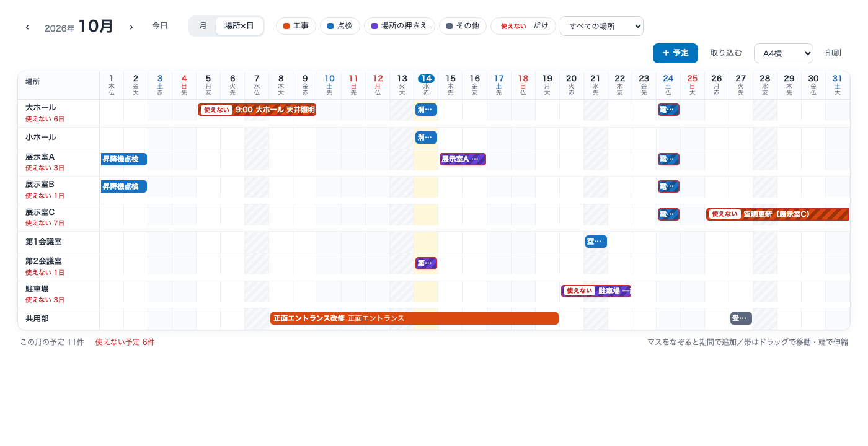Switch to the 場所×日 view tab
The width and height of the screenshot is (868, 446).
click(239, 26)
